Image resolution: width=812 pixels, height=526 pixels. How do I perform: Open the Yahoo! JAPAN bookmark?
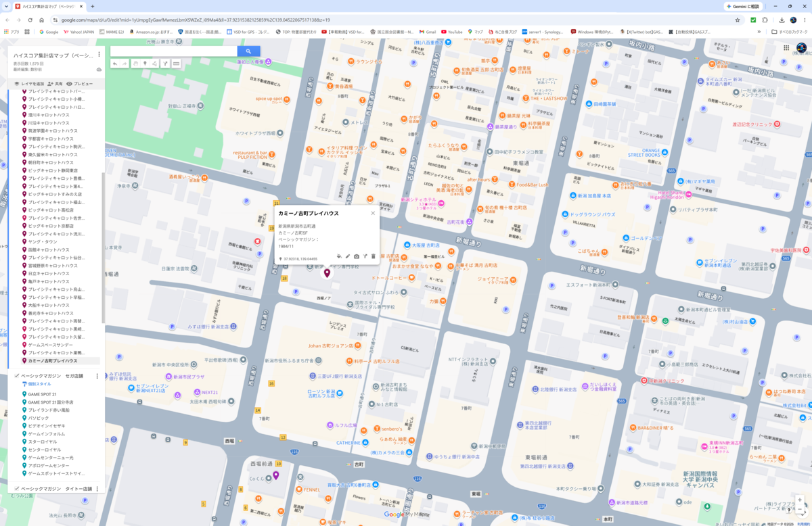coord(78,31)
